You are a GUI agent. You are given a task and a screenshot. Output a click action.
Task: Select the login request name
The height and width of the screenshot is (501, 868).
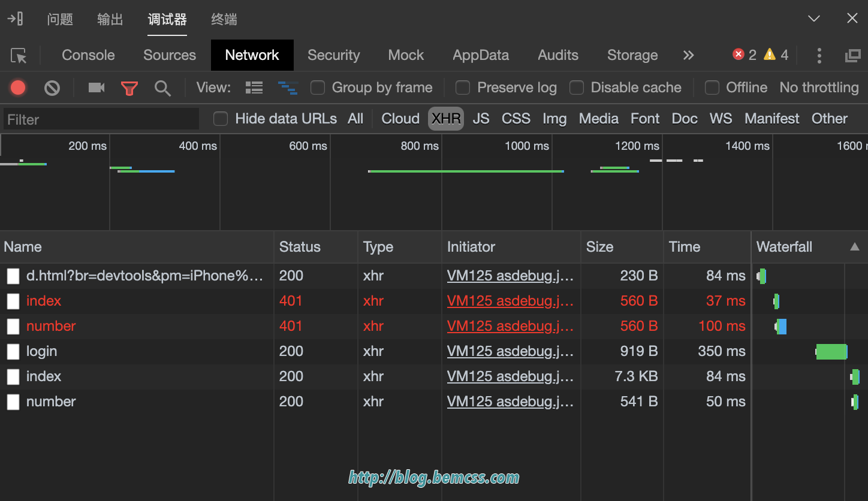click(x=41, y=351)
